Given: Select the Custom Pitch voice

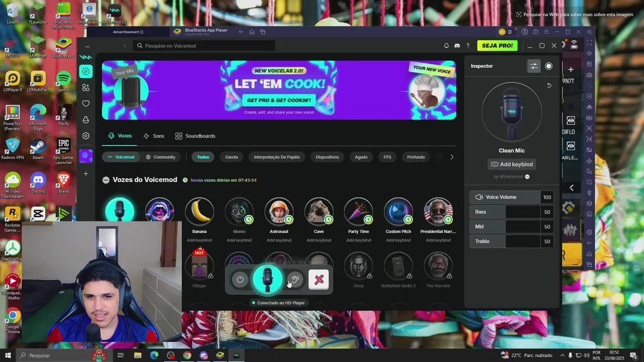Looking at the screenshot, I should 398,211.
